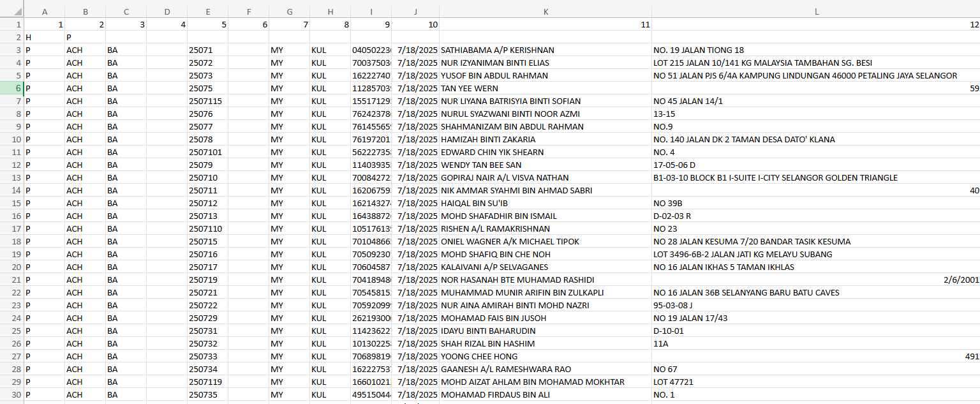The height and width of the screenshot is (404, 980).
Task: Click cell NIK AMMAR SYAHMI BIN AHMAD SABRI
Action: 546,190
